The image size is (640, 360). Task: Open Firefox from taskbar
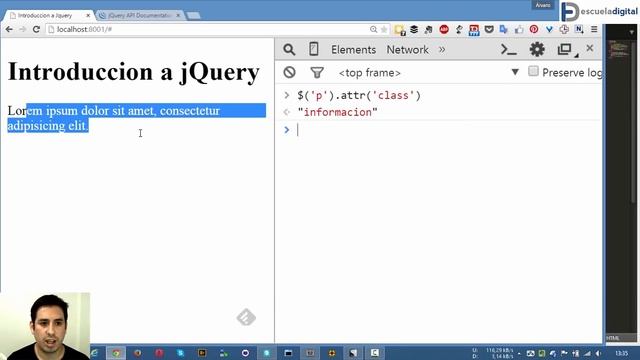tap(138, 353)
